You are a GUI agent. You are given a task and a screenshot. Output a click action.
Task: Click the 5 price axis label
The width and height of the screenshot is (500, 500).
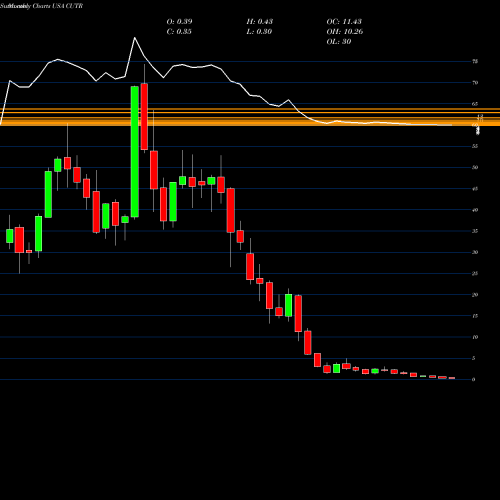click(474, 359)
